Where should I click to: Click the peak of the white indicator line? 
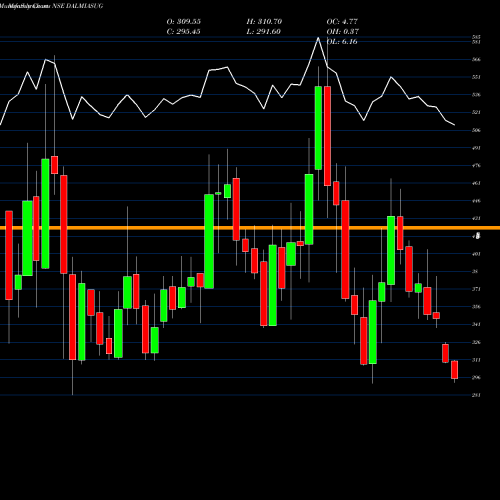point(318,38)
